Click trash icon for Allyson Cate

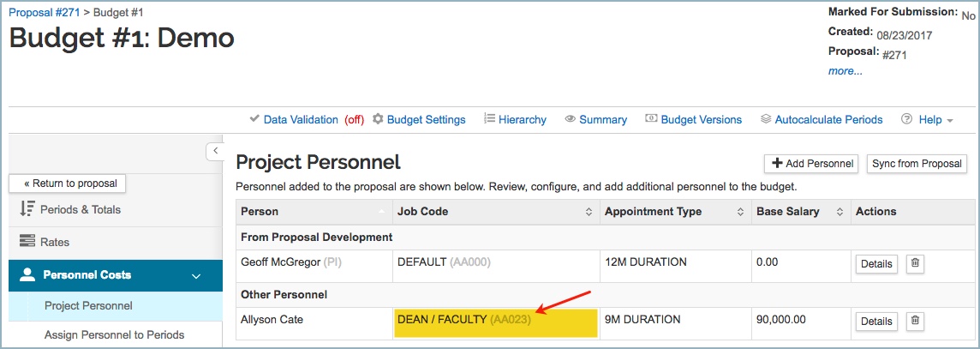tap(915, 321)
